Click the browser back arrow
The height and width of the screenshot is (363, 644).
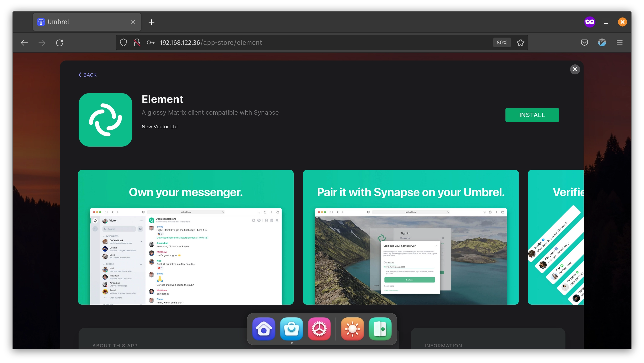tap(24, 43)
